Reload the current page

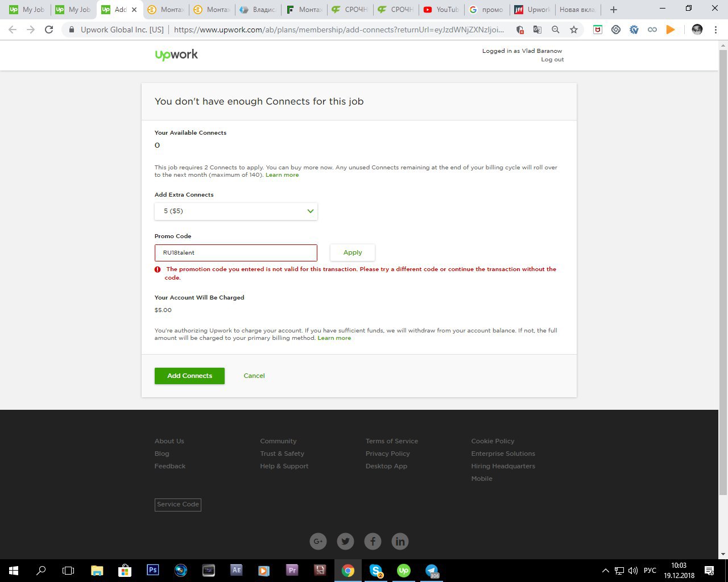(49, 30)
